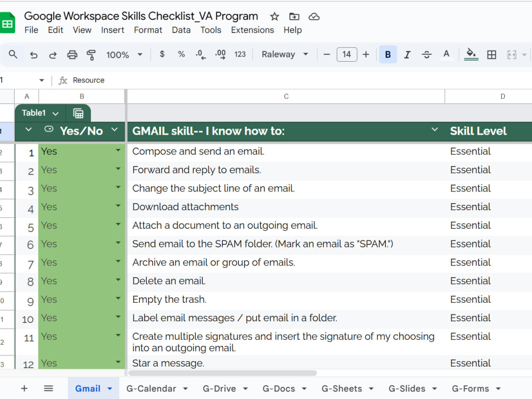Open the Borders tool
The height and width of the screenshot is (399, 532).
pos(491,55)
